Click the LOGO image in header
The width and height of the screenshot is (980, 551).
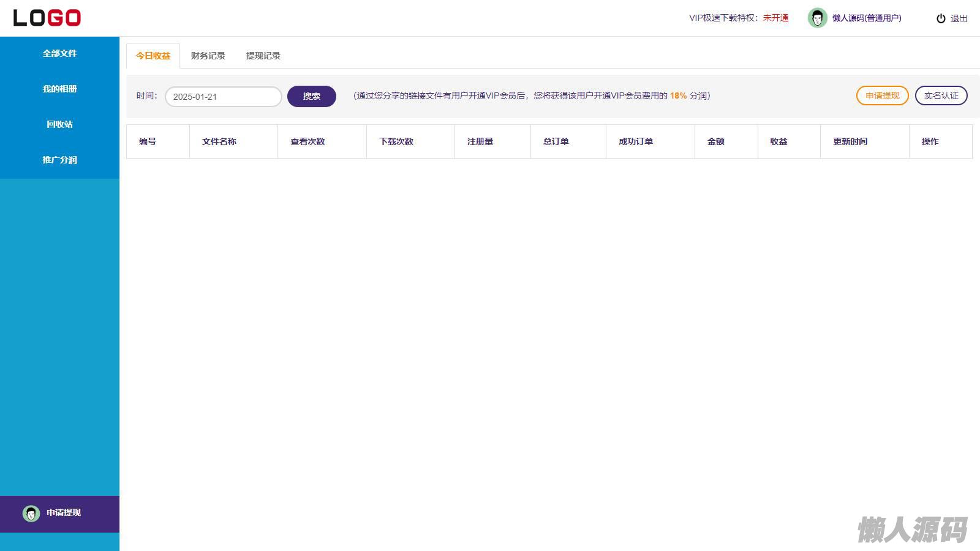coord(47,18)
